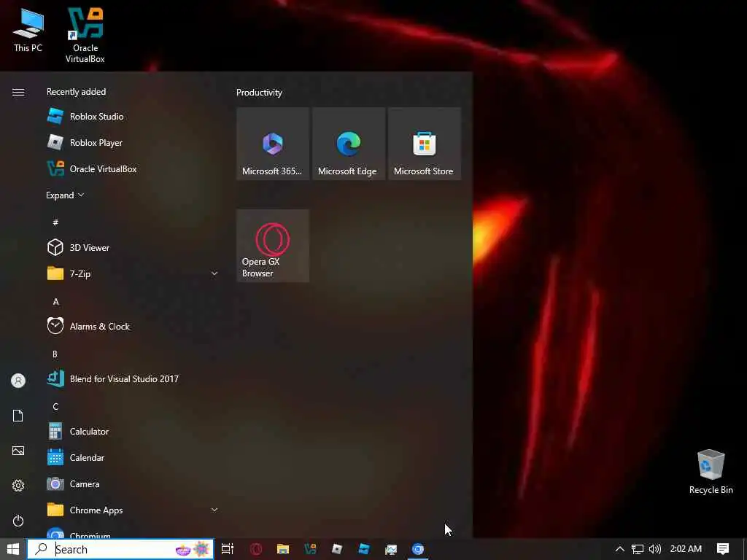This screenshot has width=747, height=560.
Task: Open Alarms & Clock
Action: coord(131,327)
